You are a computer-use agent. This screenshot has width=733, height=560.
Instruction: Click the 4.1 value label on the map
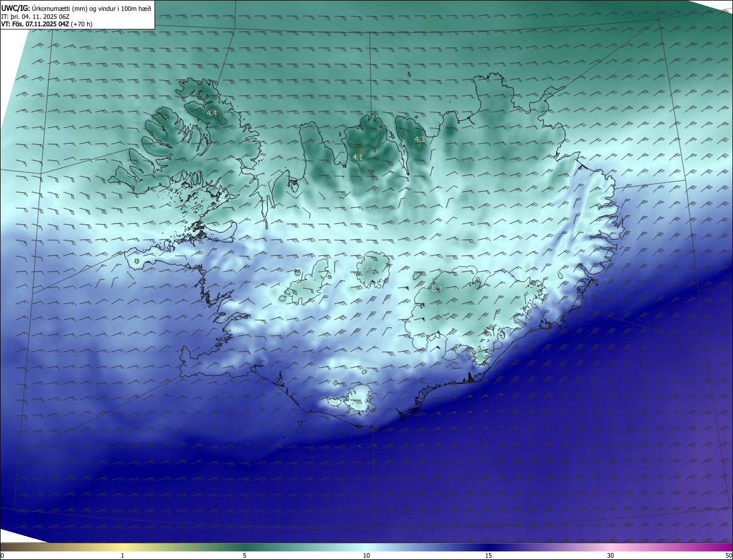[358, 156]
